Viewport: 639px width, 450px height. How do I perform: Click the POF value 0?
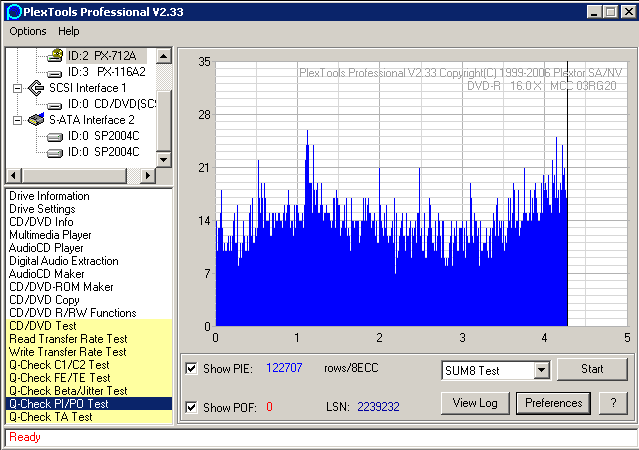[269, 407]
